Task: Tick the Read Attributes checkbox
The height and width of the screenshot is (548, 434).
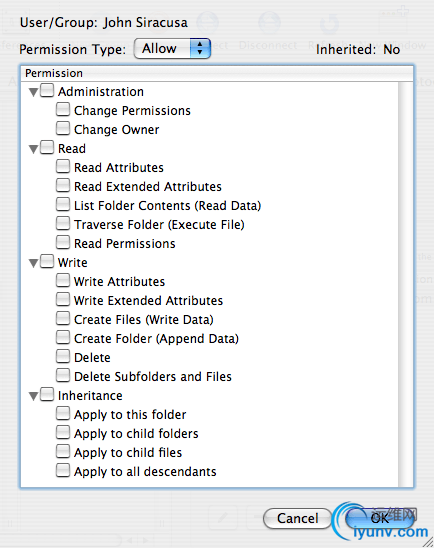Action: [63, 166]
